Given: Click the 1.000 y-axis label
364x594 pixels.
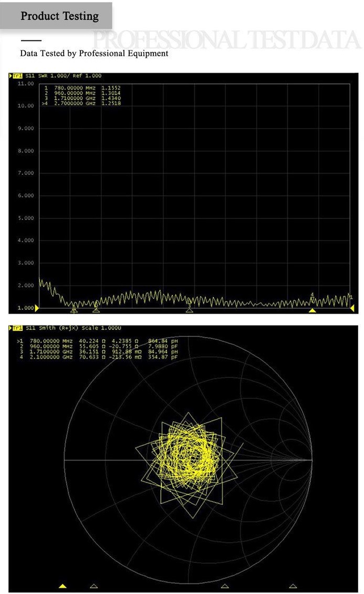Looking at the screenshot, I should [26, 308].
